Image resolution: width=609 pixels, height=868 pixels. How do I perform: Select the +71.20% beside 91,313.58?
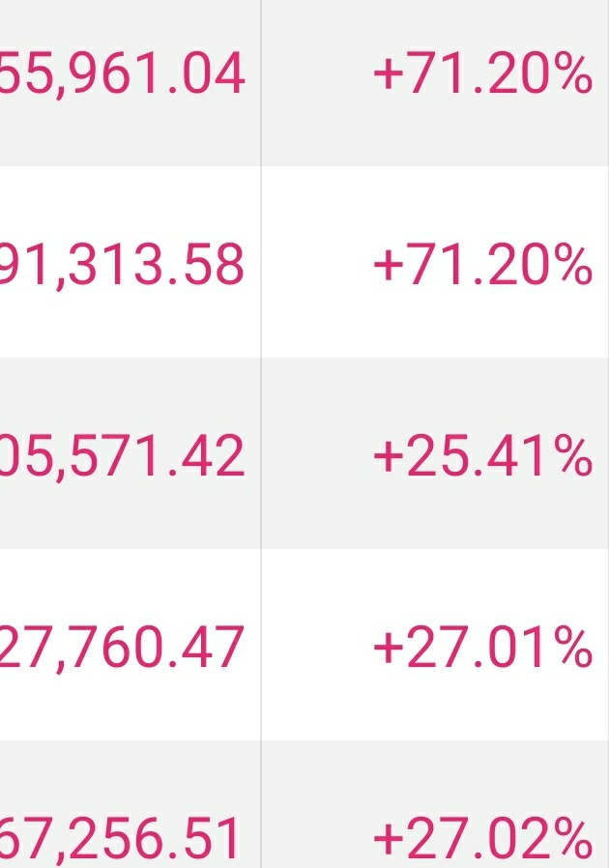(482, 265)
